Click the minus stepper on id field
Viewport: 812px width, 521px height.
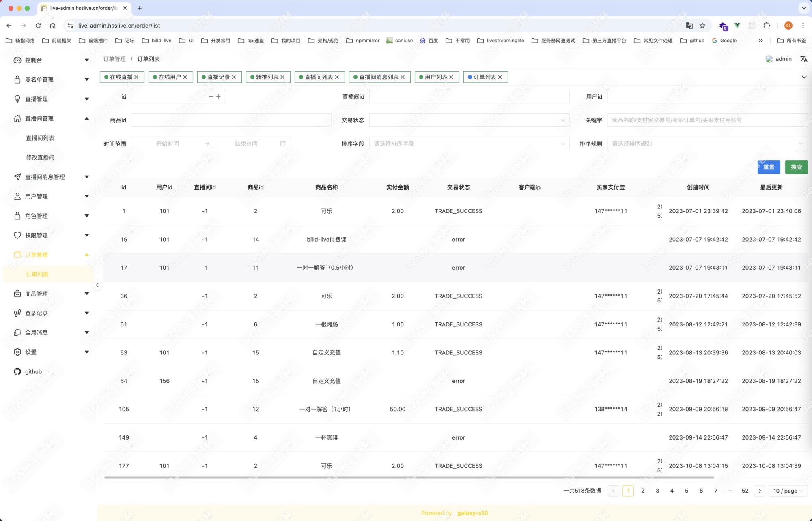click(x=211, y=96)
